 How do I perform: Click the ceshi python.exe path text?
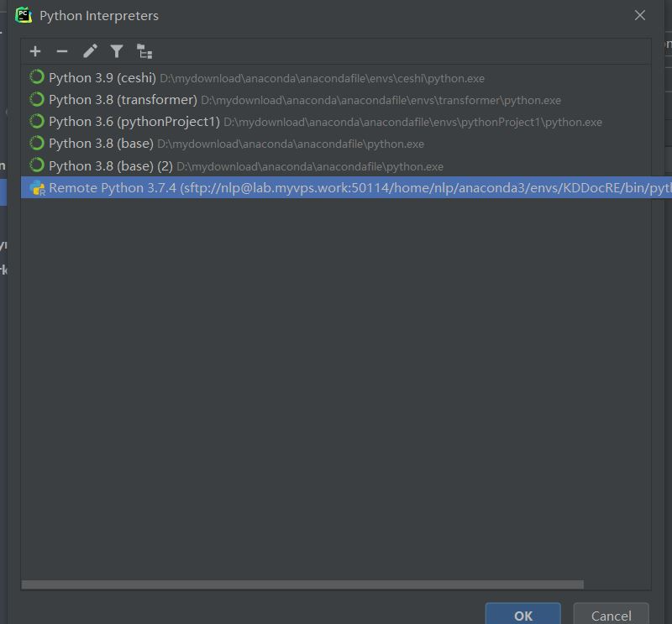(322, 79)
